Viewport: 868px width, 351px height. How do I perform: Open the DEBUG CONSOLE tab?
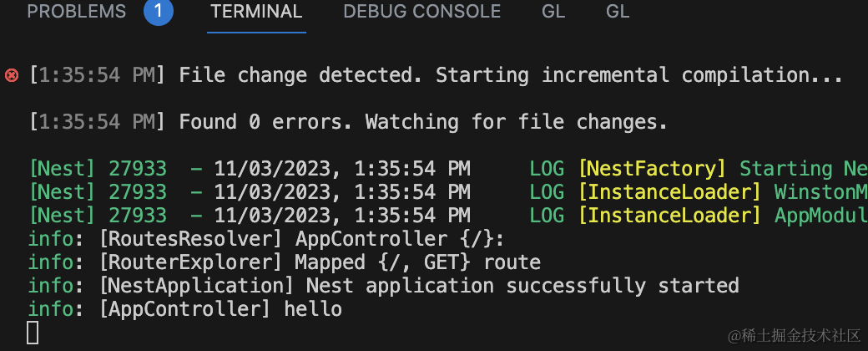click(x=421, y=13)
